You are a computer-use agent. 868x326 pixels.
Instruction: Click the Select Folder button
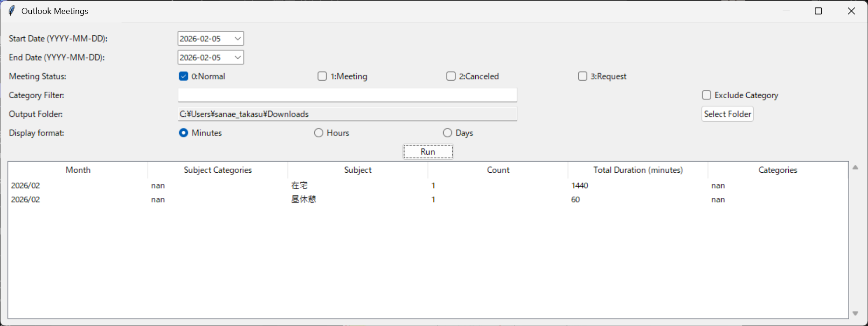pyautogui.click(x=727, y=114)
